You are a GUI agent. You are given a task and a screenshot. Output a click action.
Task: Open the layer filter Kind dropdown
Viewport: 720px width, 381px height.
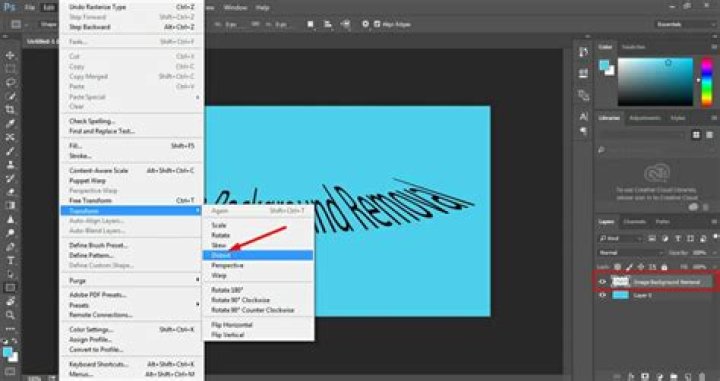pyautogui.click(x=620, y=239)
